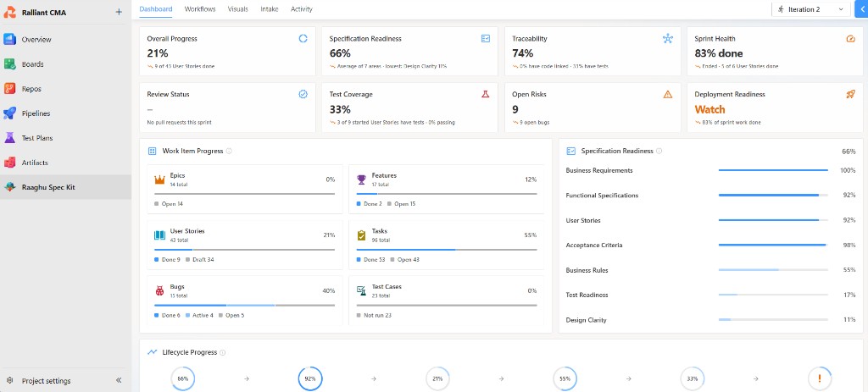Switch to the Activity tab

pos(301,8)
